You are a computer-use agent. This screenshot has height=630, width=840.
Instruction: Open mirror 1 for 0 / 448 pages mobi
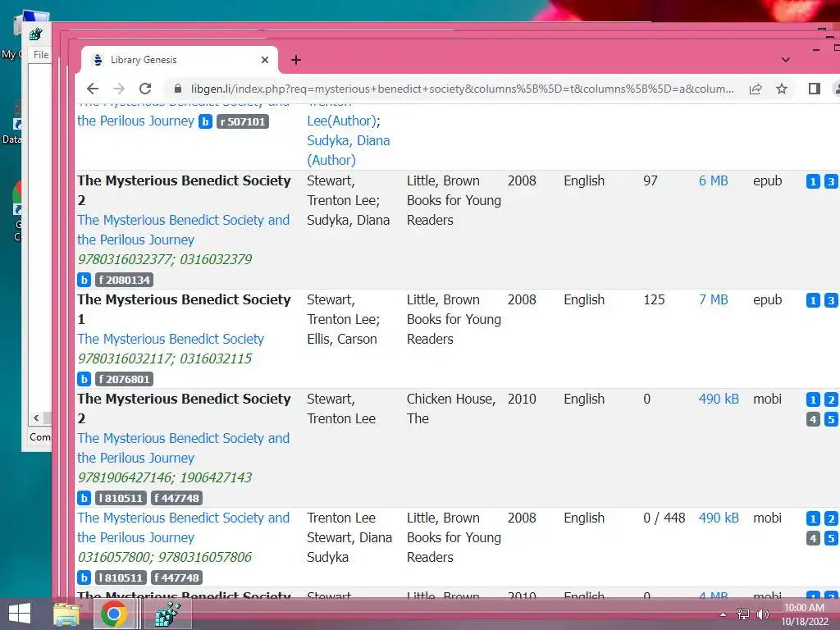pyautogui.click(x=813, y=518)
